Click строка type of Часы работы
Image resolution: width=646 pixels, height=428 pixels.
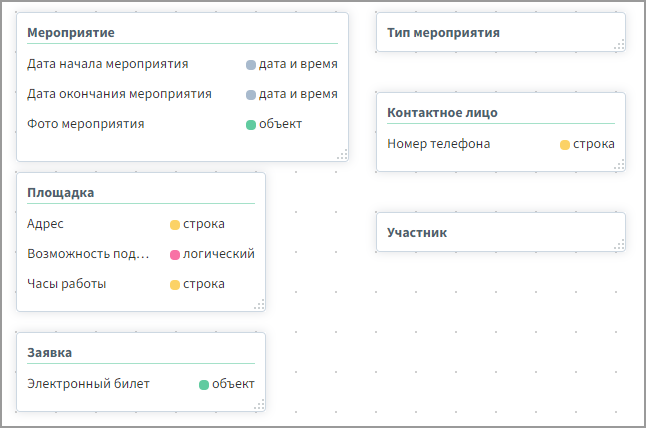click(204, 284)
